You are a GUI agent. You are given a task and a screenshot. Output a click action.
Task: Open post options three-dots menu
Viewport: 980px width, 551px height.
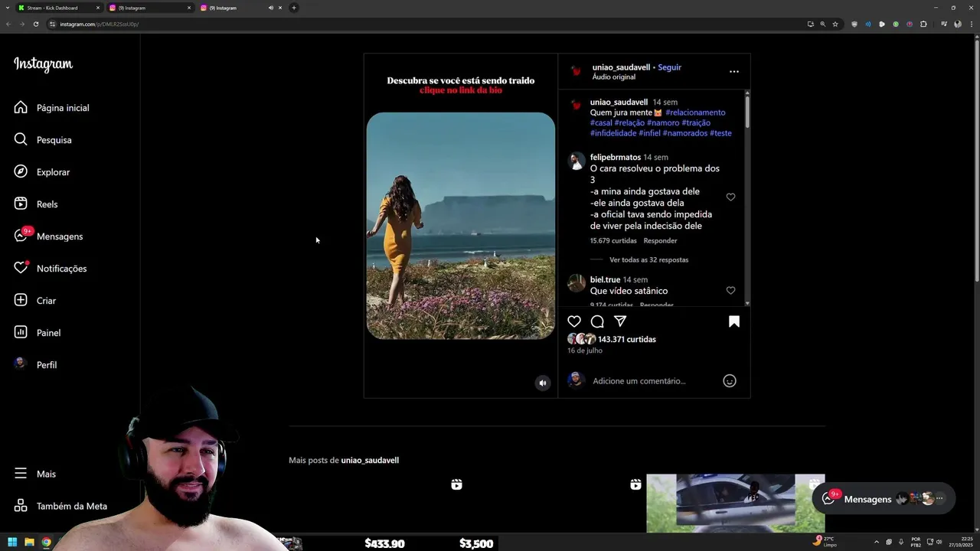pyautogui.click(x=734, y=71)
